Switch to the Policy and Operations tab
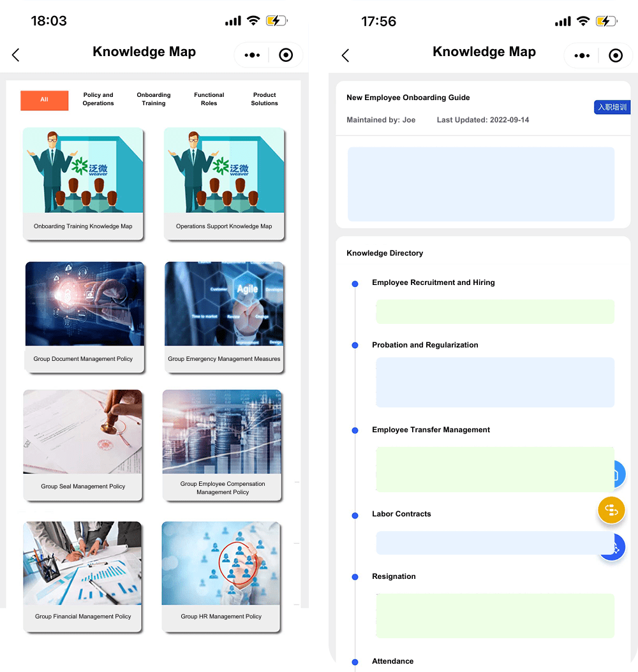This screenshot has width=638, height=672. click(x=98, y=100)
